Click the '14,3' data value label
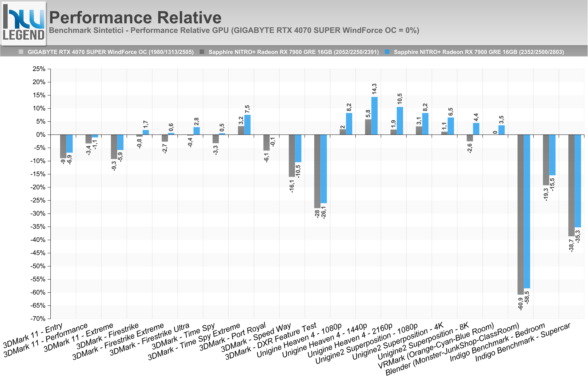 click(374, 89)
